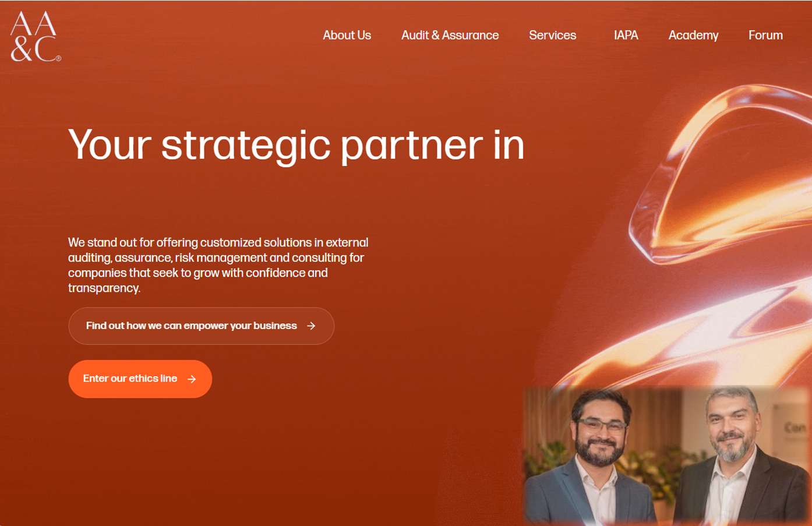This screenshot has width=812, height=526.
Task: Click the gray-bearded man in the photo
Action: [737, 457]
